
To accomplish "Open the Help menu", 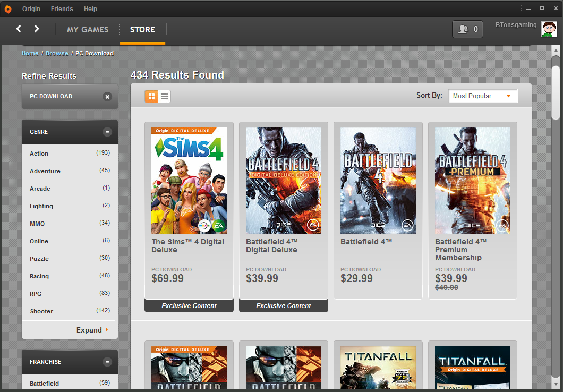I will (90, 9).
